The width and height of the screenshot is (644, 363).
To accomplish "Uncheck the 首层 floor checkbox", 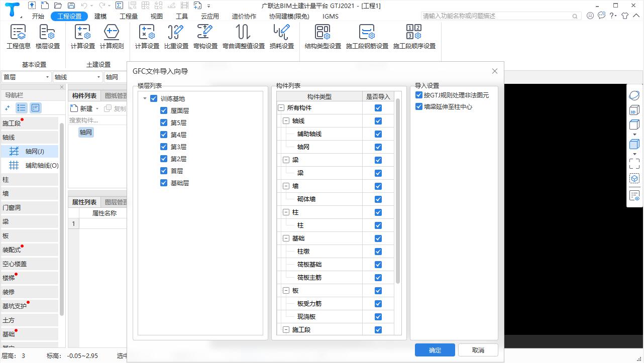I will pos(164,171).
